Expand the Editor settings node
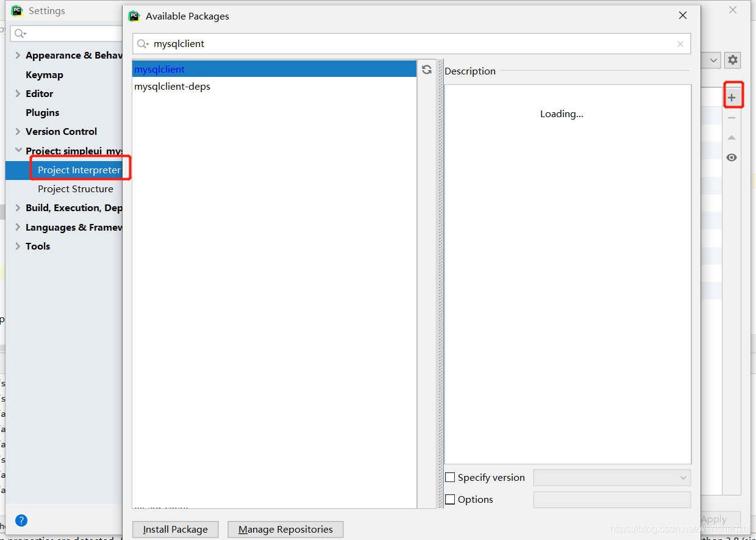This screenshot has height=540, width=756. (x=18, y=93)
